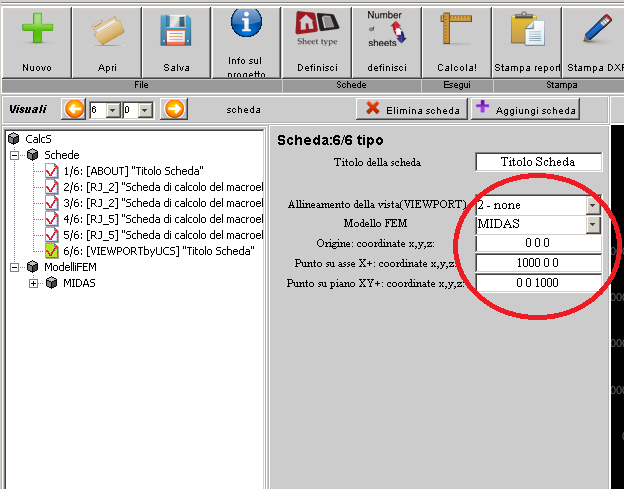Click the Punto su asse X+ field
Image resolution: width=624 pixels, height=489 pixels.
coord(538,263)
